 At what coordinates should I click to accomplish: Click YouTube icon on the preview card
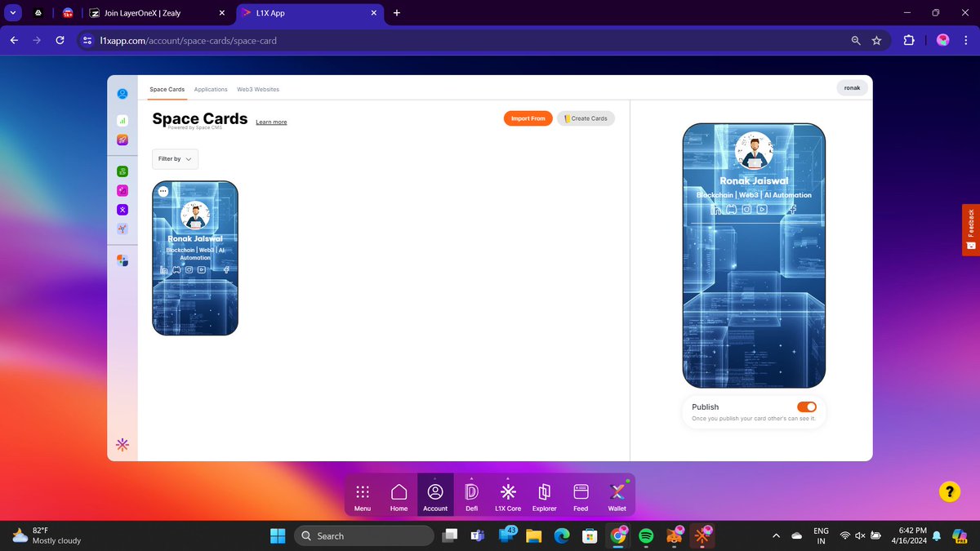762,209
